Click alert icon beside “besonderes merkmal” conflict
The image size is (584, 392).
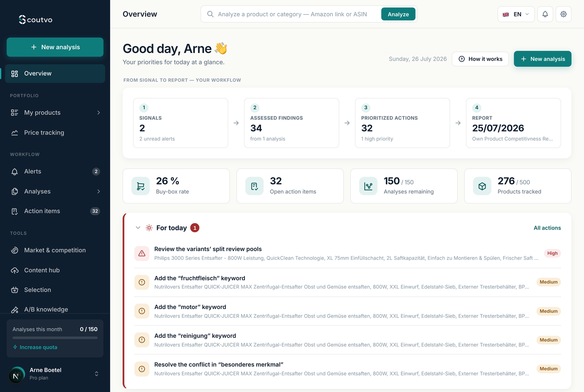coord(142,369)
